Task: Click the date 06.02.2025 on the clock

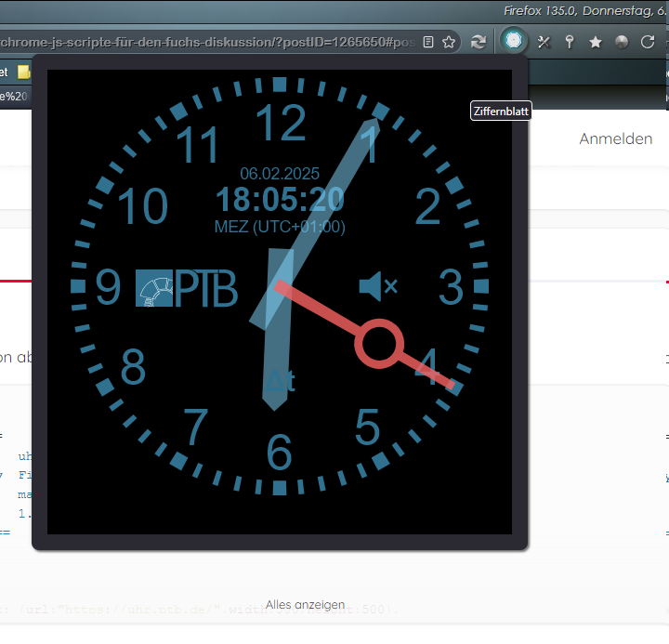Action: [280, 174]
